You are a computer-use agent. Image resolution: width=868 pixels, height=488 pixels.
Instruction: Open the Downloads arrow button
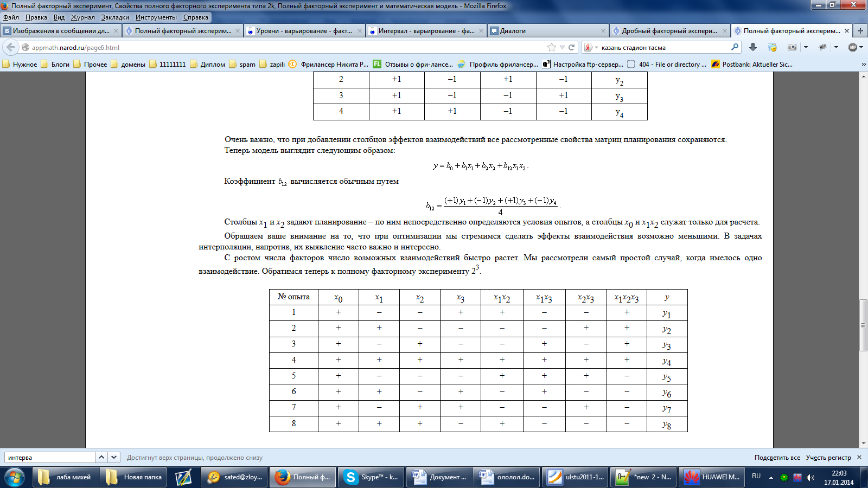click(x=753, y=47)
